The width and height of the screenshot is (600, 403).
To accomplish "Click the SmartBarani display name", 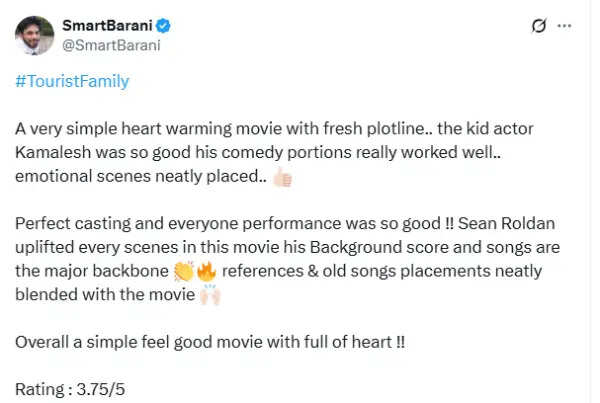I will tap(102, 25).
